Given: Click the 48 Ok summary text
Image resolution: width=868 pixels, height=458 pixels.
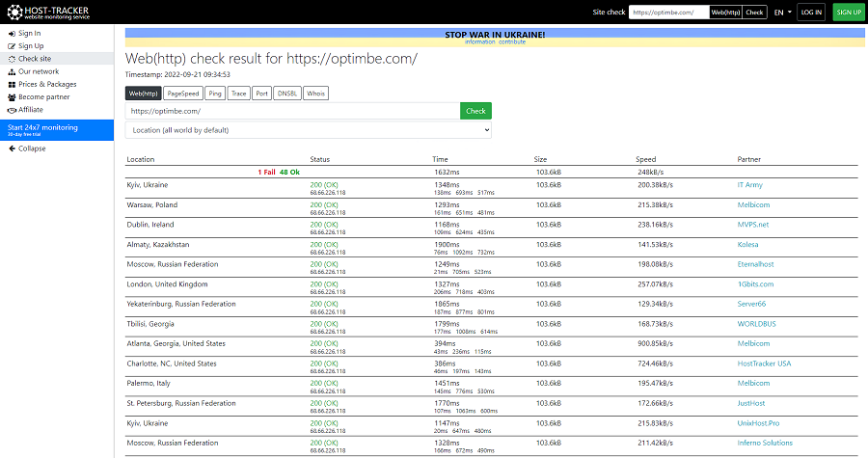Looking at the screenshot, I should click(289, 172).
